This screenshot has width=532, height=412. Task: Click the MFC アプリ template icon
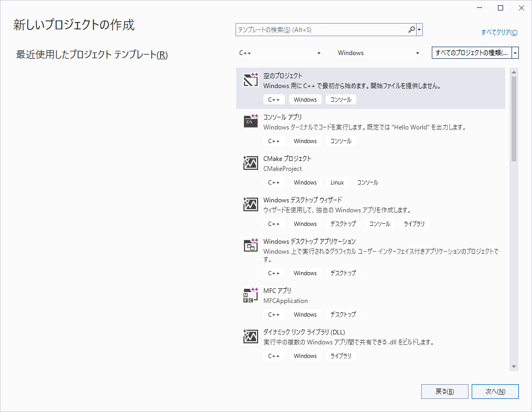251,295
